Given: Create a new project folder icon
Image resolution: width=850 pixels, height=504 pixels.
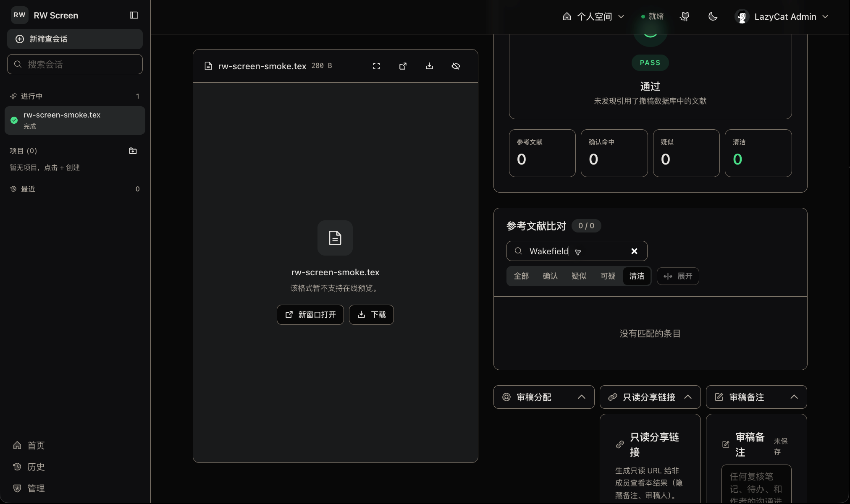Looking at the screenshot, I should (133, 151).
